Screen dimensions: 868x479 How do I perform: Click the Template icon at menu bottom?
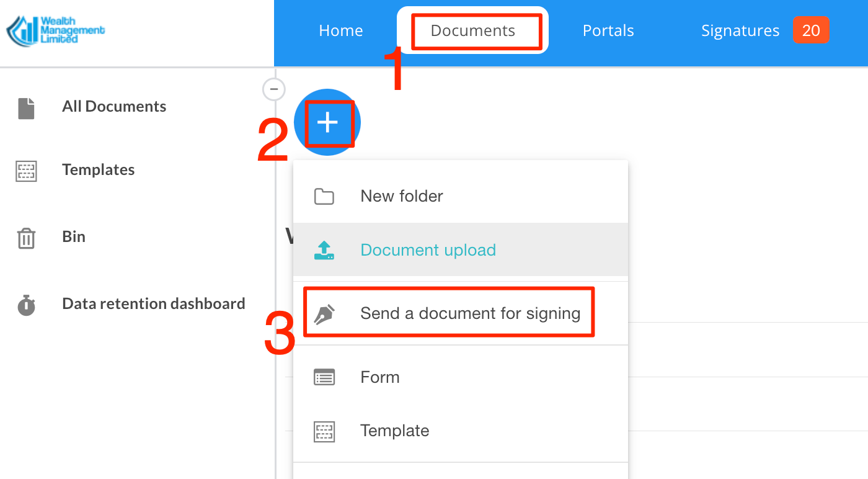coord(325,431)
